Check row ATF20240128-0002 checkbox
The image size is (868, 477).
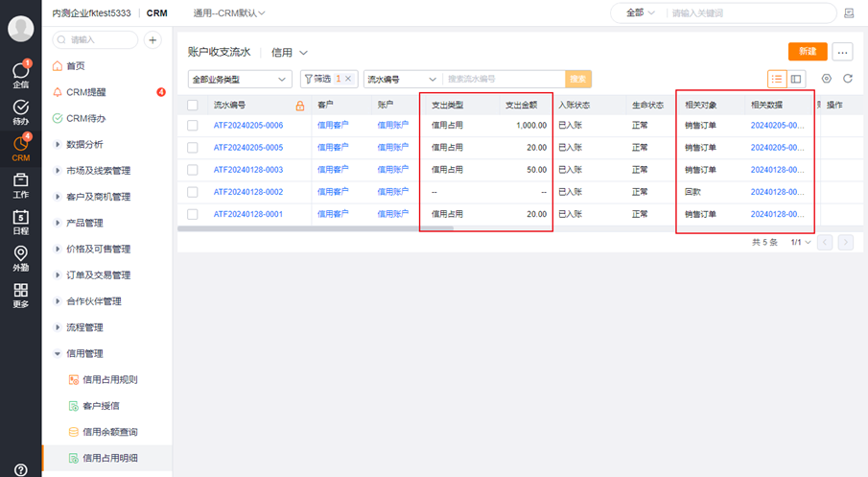click(x=193, y=192)
